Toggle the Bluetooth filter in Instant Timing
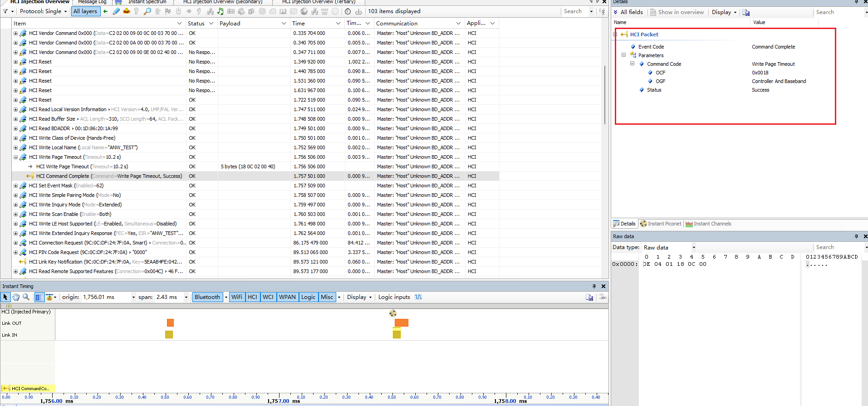 point(207,297)
